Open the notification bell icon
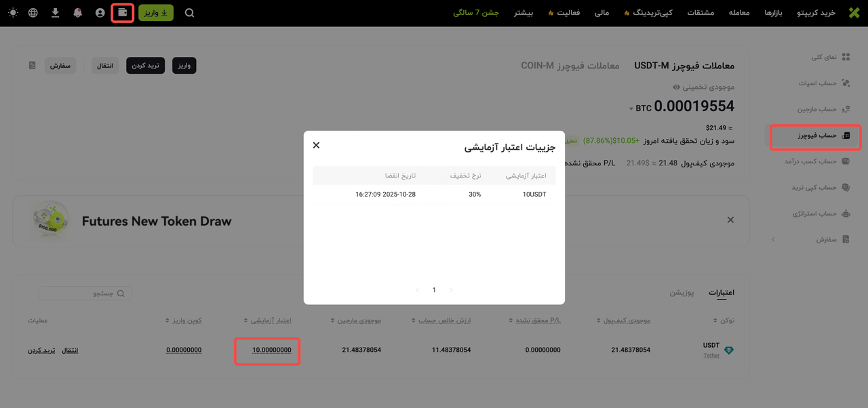The height and width of the screenshot is (408, 868). tap(77, 13)
